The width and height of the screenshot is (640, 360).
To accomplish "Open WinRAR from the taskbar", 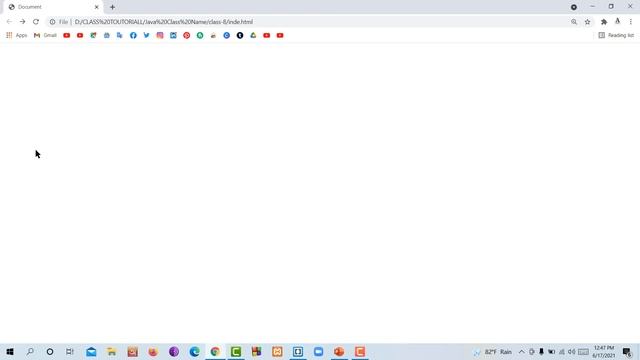I will point(256,351).
